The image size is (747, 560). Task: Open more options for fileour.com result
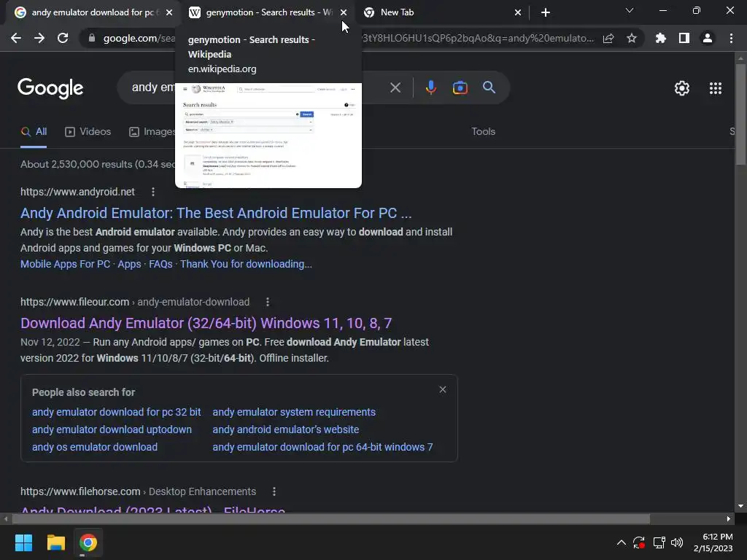point(268,302)
